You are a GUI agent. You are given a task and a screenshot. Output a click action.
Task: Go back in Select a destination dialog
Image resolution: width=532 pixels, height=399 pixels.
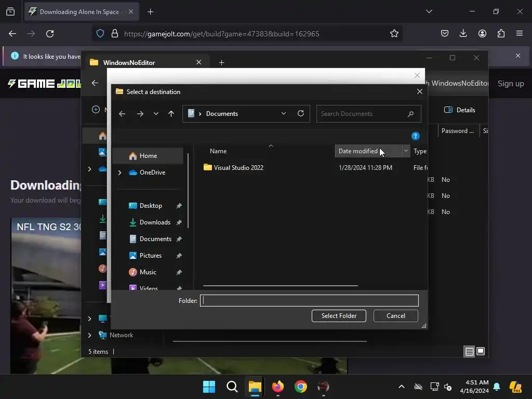[x=122, y=114]
